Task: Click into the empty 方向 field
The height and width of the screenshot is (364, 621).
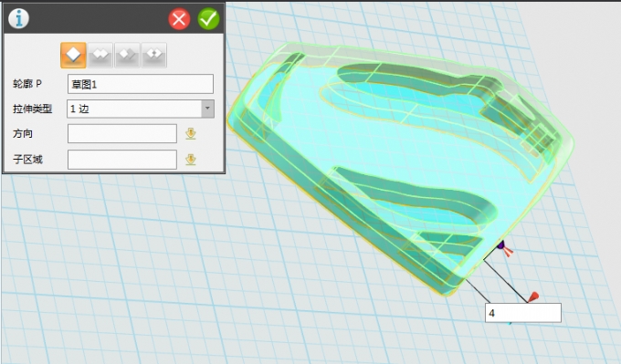Action: pyautogui.click(x=122, y=134)
